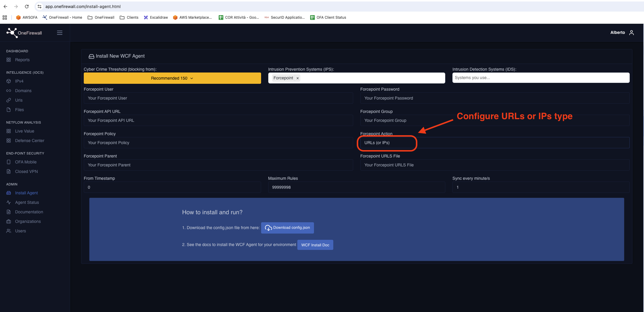Click the Files document icon
Screen dimensions: 644x312
tap(9, 110)
